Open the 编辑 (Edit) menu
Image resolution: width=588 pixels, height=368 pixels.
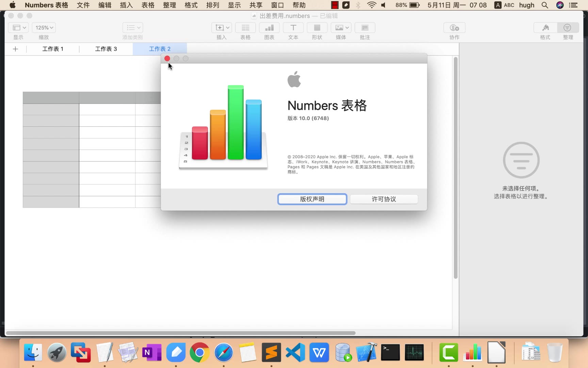105,5
